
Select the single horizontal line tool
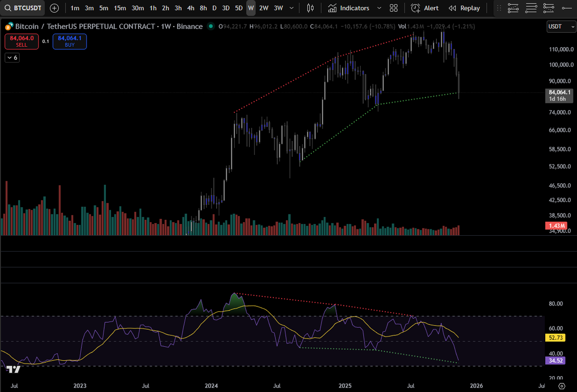pyautogui.click(x=566, y=8)
